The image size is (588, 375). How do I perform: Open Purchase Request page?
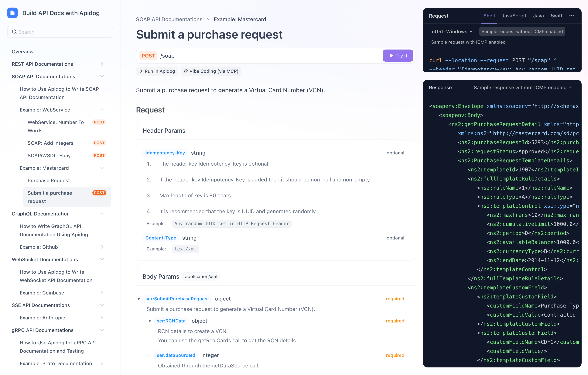(x=49, y=180)
